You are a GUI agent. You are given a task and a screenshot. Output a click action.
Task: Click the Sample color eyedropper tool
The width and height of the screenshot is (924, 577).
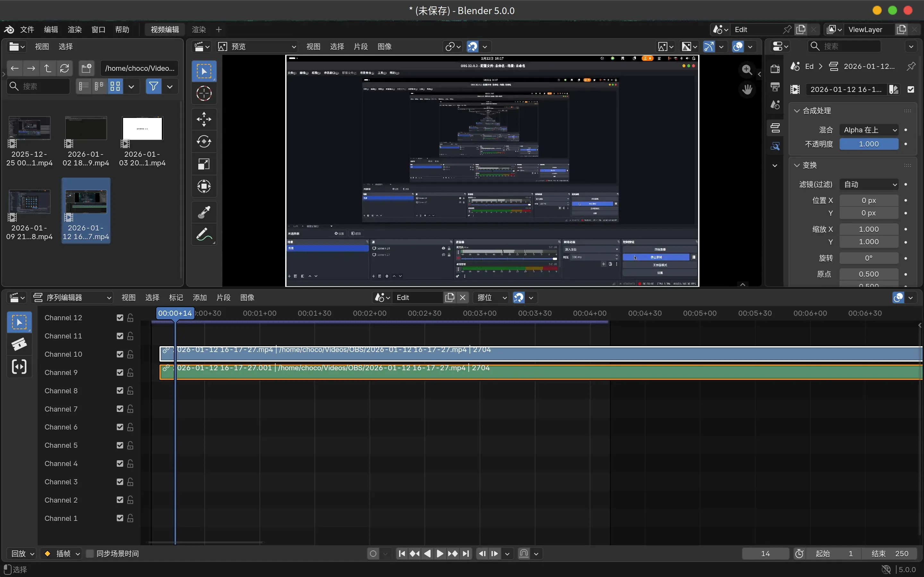204,212
